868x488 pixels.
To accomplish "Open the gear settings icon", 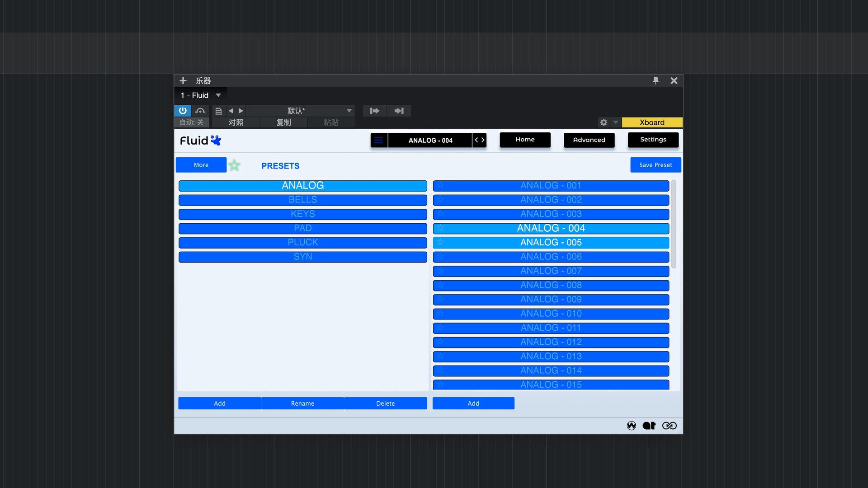I will point(604,122).
